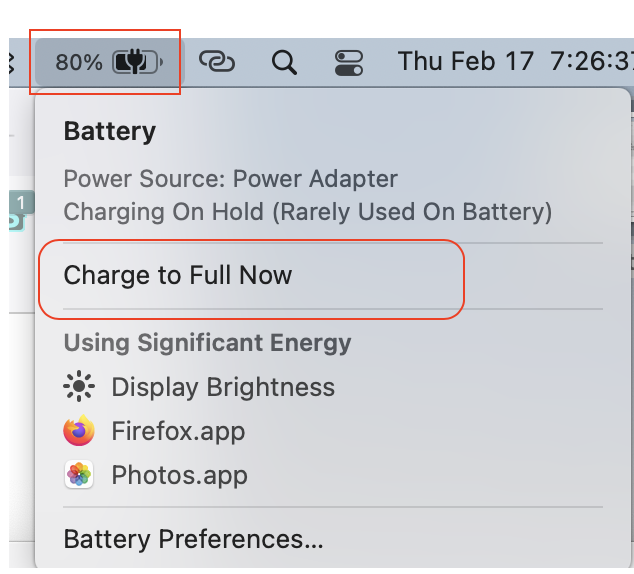Click the Display Brightness sun icon
Image resolution: width=634 pixels, height=574 pixels.
(x=78, y=387)
